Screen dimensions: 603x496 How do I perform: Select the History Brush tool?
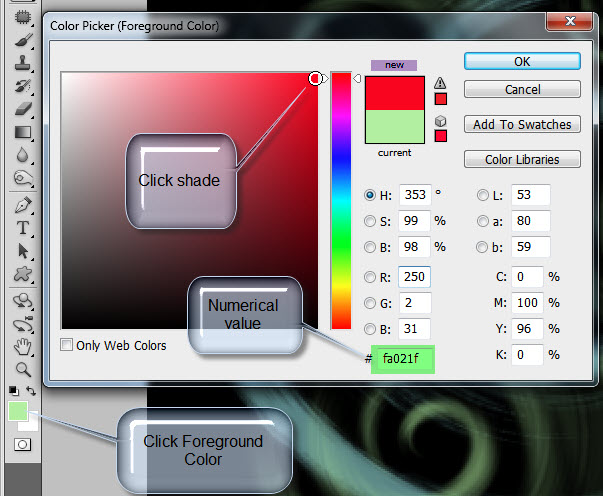tap(22, 86)
